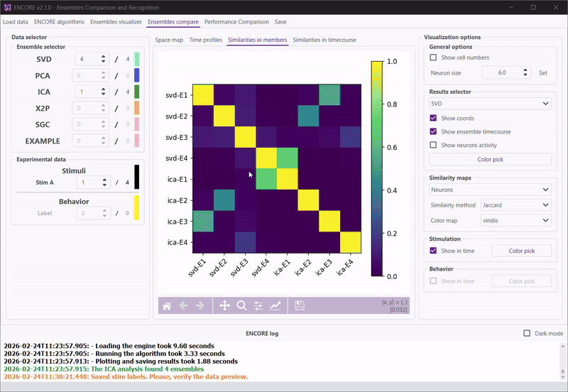Click the X2P orange color swatch
Viewport: 568px width, 392px height.
(x=136, y=108)
